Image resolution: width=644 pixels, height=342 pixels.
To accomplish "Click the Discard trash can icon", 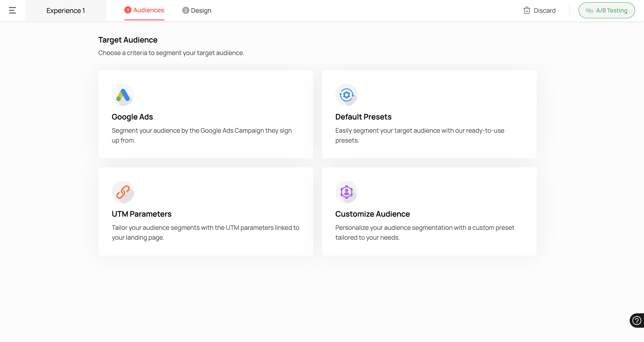I will pos(527,10).
